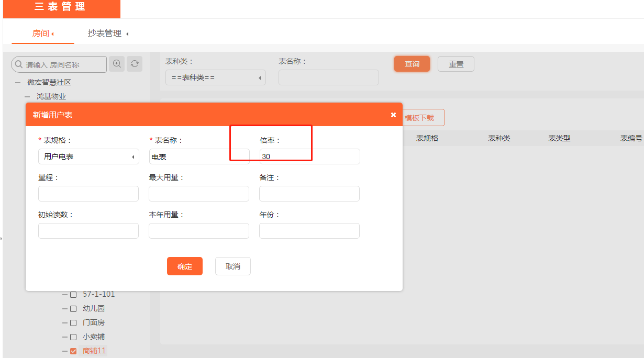The height and width of the screenshot is (358, 644).
Task: Check the 57-1-101 room checkbox
Action: [73, 295]
